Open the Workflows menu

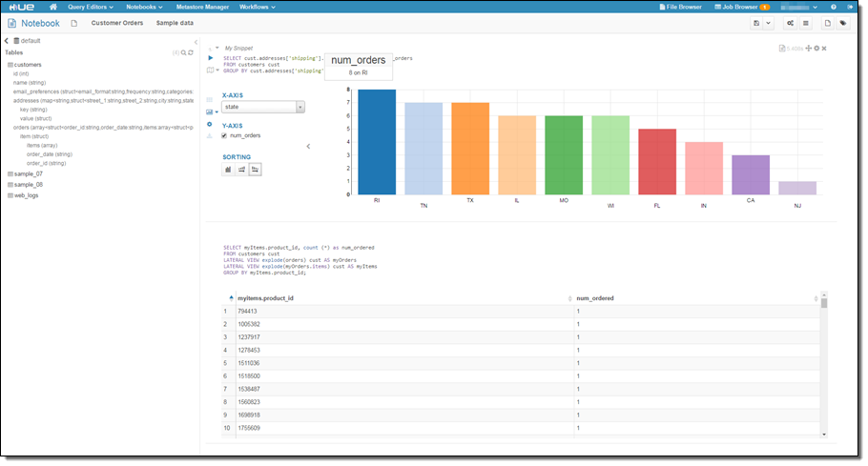[258, 7]
